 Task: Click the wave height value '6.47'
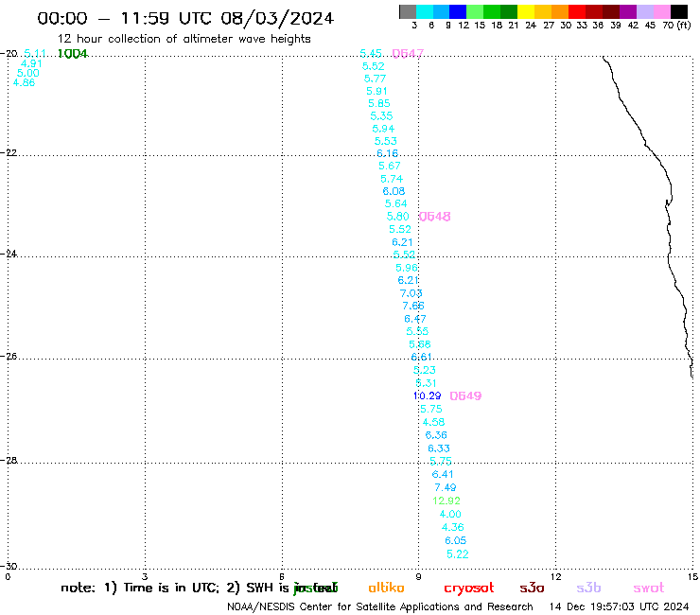(415, 319)
